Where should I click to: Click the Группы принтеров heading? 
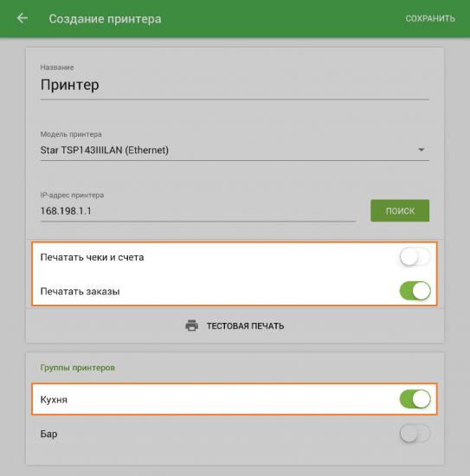point(78,368)
